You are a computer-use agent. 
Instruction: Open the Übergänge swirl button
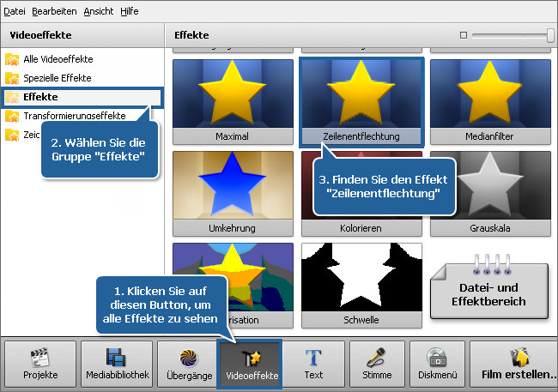coord(188,364)
